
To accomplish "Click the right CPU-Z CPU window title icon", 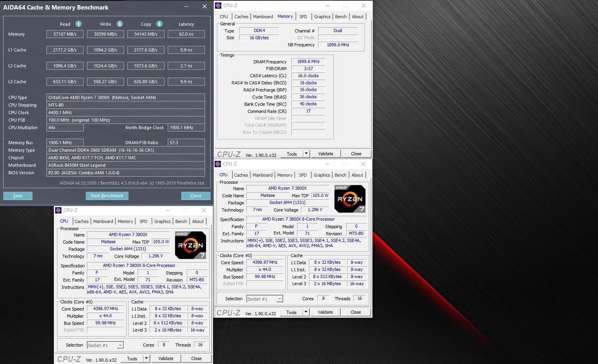I will point(217,164).
